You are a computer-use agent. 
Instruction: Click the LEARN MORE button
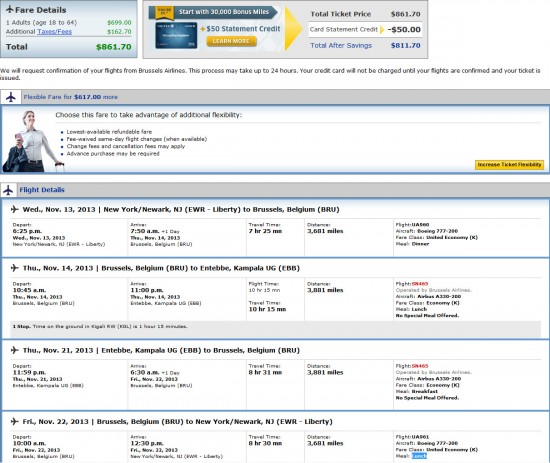231,41
